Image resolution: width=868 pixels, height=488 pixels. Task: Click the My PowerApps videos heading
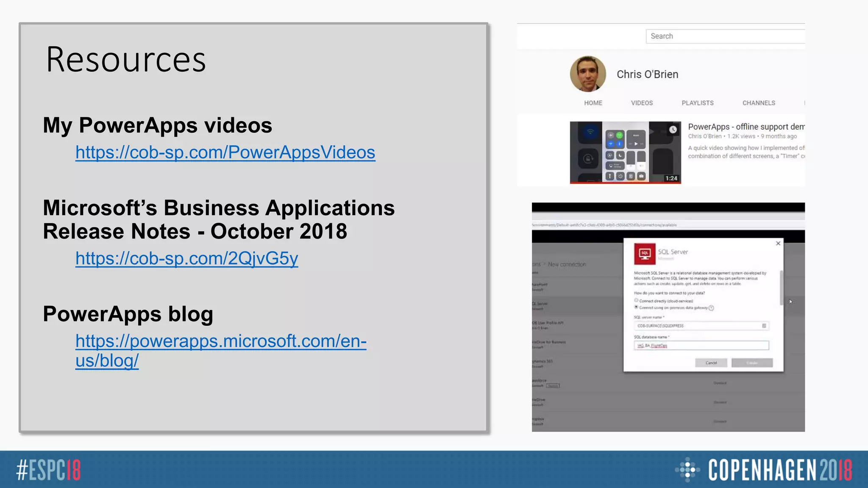point(157,125)
